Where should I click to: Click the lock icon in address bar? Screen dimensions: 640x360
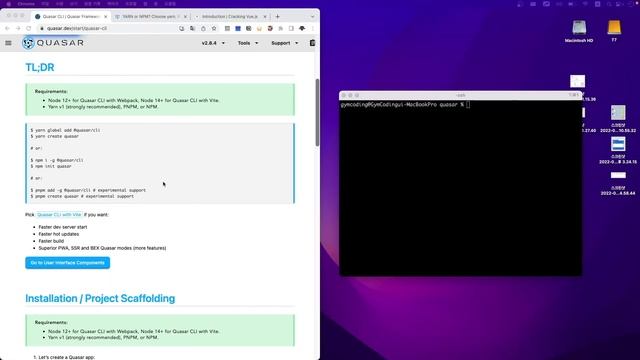pyautogui.click(x=42, y=28)
